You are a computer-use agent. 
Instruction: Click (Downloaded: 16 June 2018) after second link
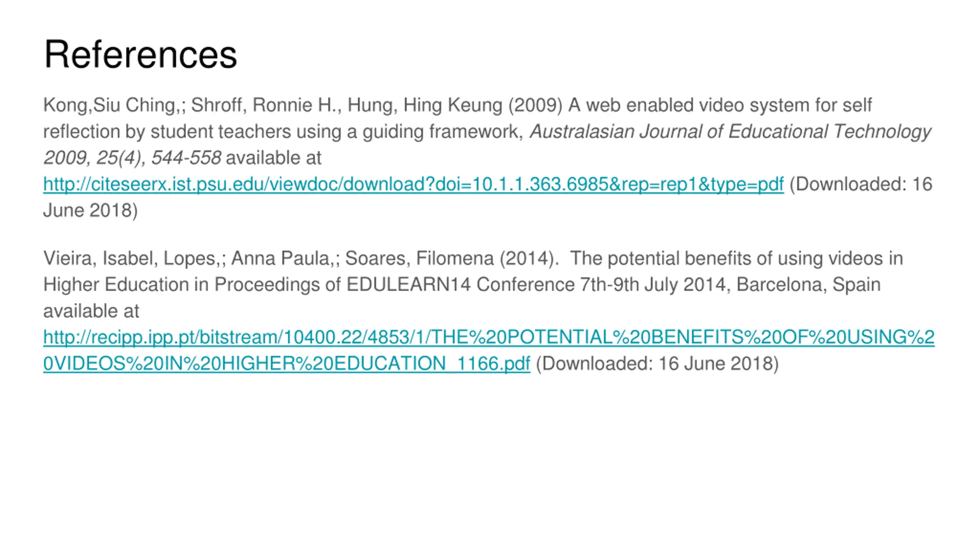pos(658,364)
